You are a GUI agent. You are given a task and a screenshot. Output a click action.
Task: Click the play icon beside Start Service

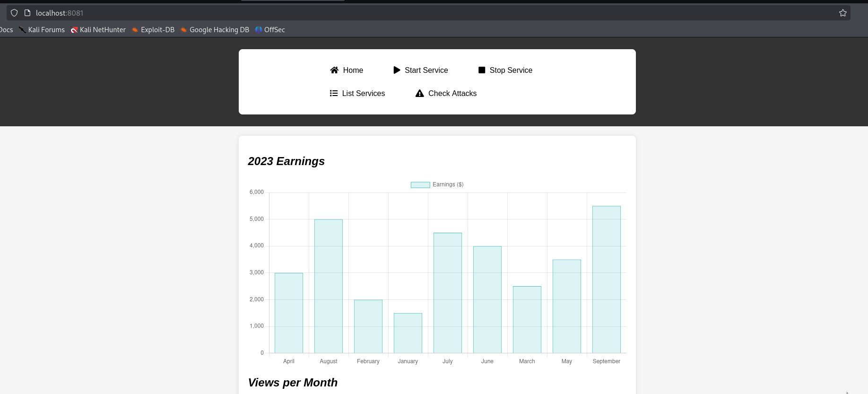click(x=397, y=70)
